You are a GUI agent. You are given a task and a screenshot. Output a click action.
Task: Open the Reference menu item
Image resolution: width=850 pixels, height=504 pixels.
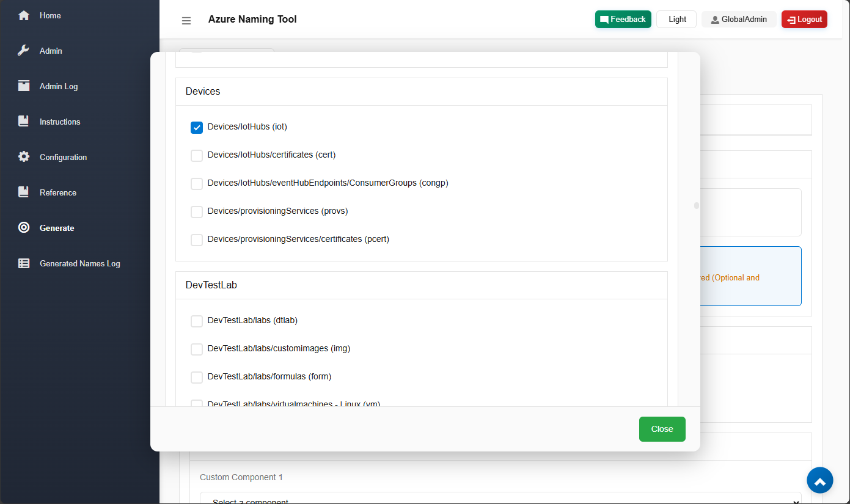click(x=58, y=192)
